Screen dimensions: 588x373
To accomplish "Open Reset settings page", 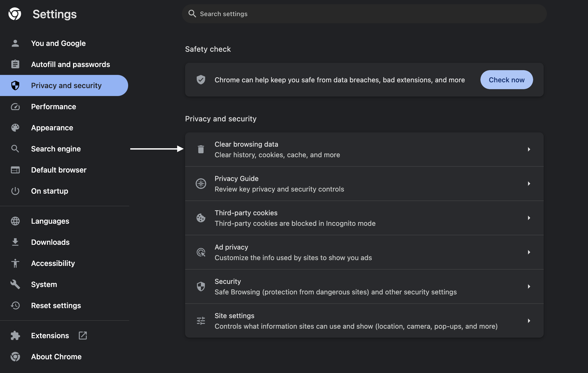I will click(64, 305).
